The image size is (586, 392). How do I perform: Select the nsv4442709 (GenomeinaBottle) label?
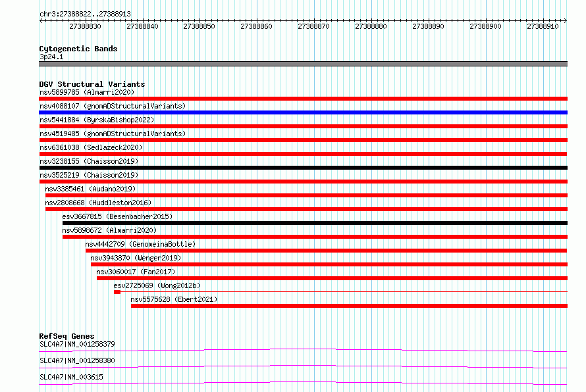[x=140, y=244]
